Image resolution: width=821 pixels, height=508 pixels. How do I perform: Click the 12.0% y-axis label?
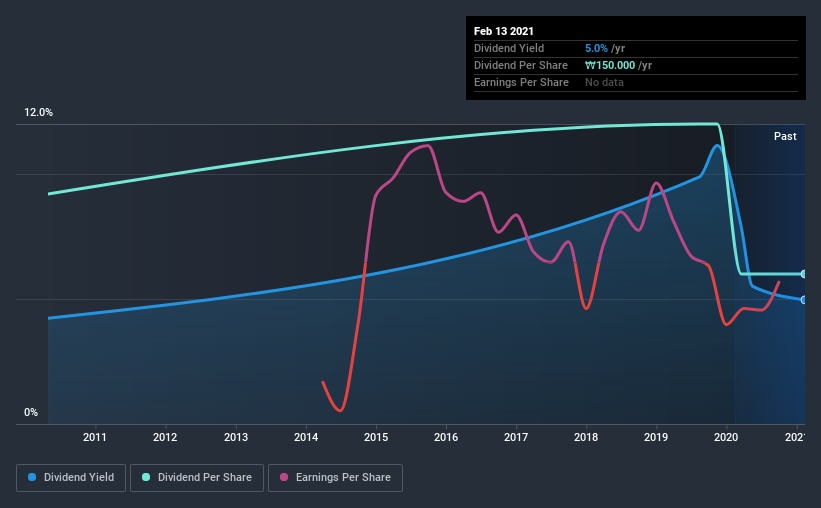point(38,113)
